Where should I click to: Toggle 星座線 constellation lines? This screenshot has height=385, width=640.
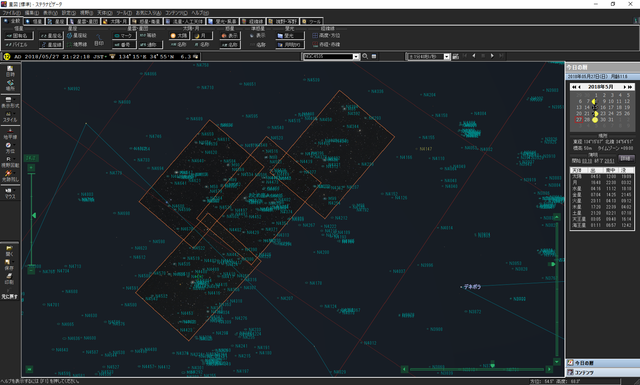[51, 45]
